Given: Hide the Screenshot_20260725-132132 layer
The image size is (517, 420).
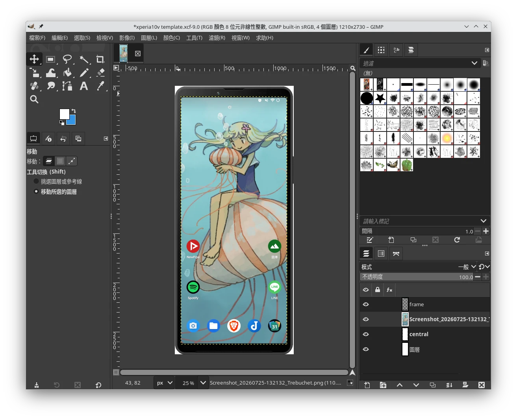Looking at the screenshot, I should pyautogui.click(x=366, y=319).
